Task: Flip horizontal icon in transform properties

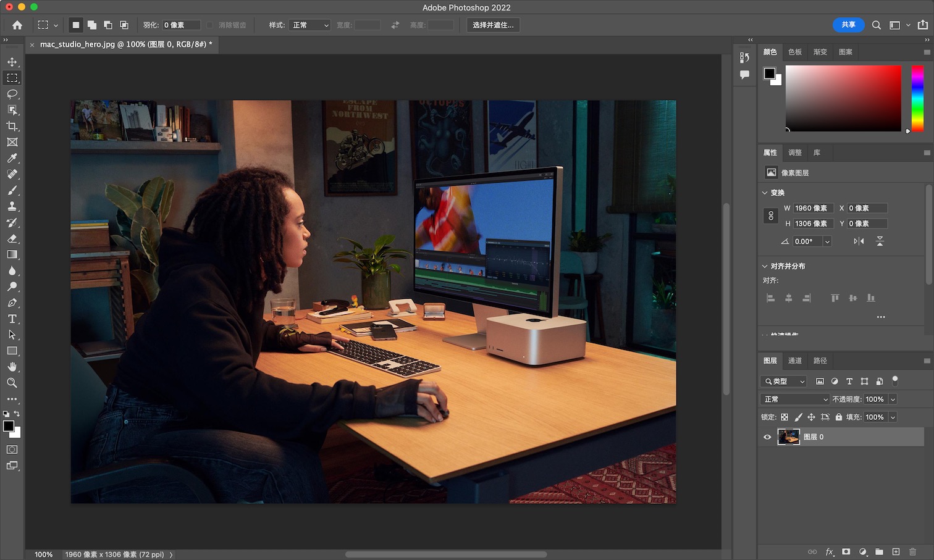Action: pyautogui.click(x=859, y=241)
